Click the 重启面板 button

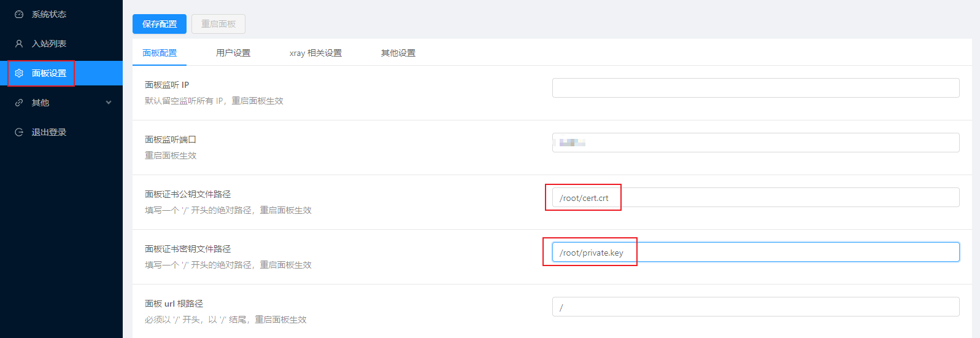point(218,24)
